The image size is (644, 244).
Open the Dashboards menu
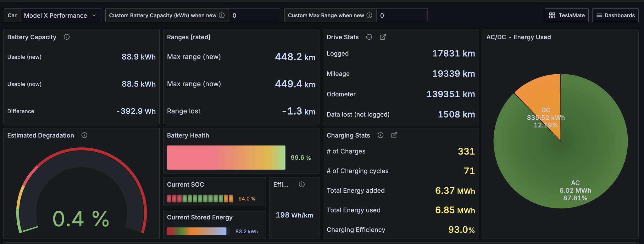point(615,15)
